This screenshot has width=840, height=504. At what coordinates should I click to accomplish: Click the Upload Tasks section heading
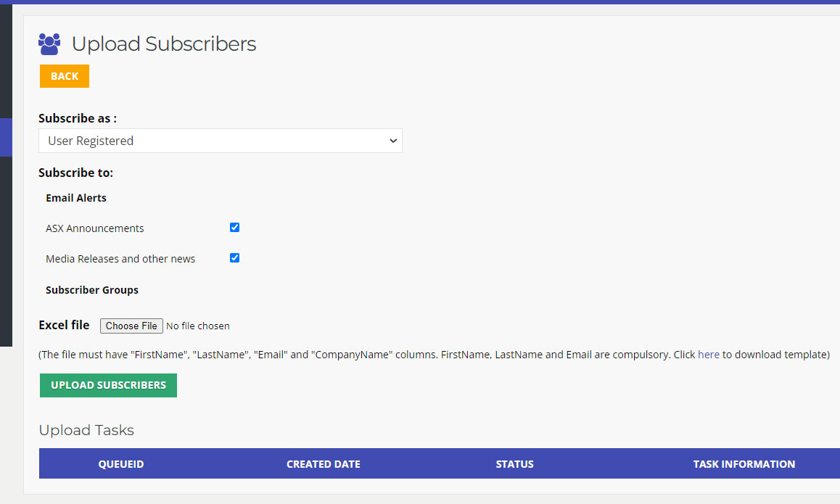tap(86, 430)
